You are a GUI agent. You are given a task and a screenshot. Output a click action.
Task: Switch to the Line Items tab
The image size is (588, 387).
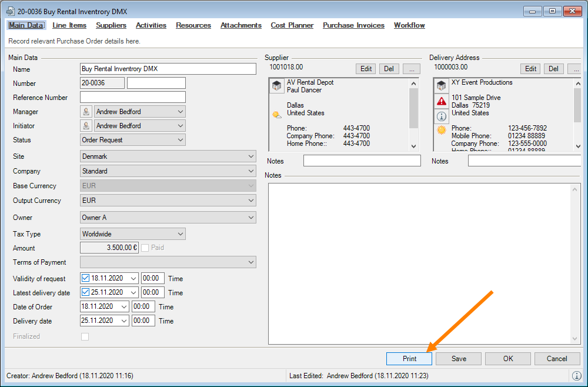69,25
